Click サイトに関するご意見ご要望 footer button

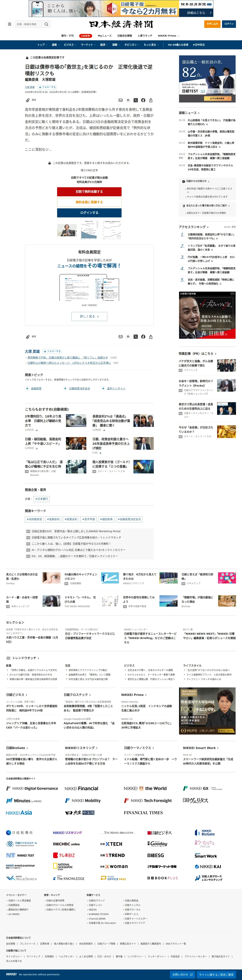(217, 975)
